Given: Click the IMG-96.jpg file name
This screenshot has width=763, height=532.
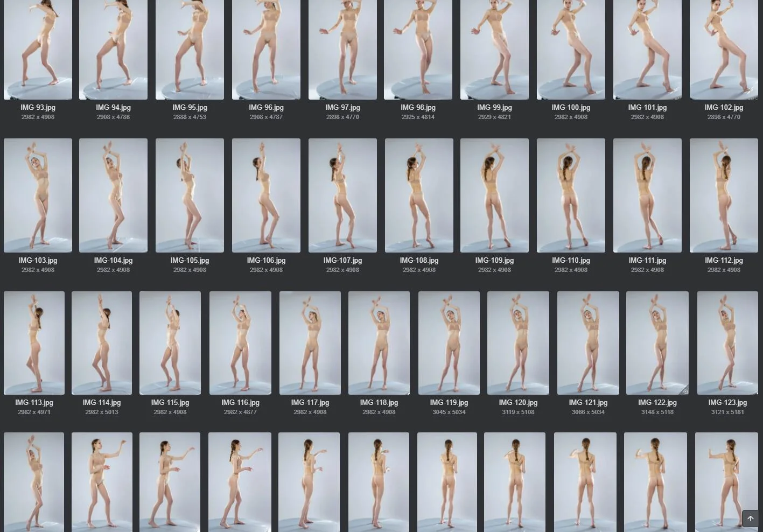Looking at the screenshot, I should click(x=266, y=108).
